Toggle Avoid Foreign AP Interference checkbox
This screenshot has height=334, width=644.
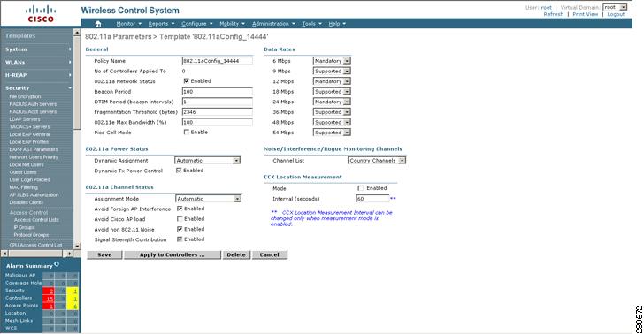coord(180,209)
